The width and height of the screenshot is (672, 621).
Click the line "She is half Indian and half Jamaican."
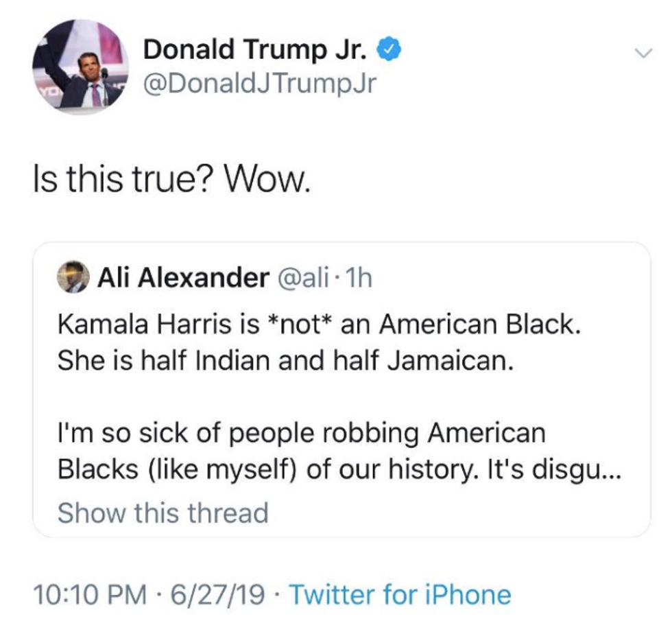click(x=285, y=361)
